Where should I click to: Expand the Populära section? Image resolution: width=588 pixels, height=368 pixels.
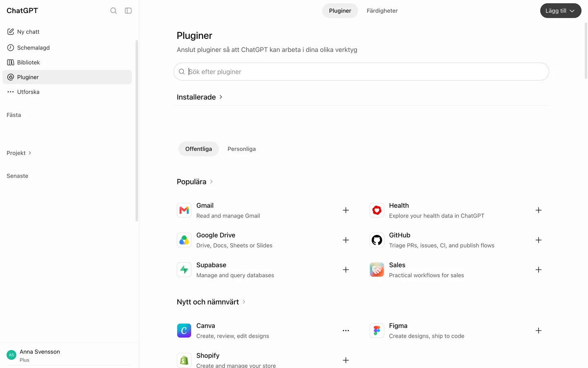point(195,182)
